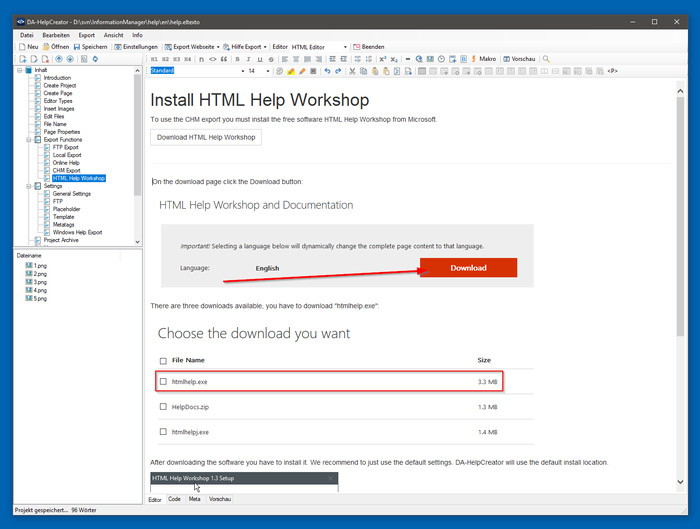
Task: Open Einstellungen from the toolbar
Action: [x=136, y=47]
